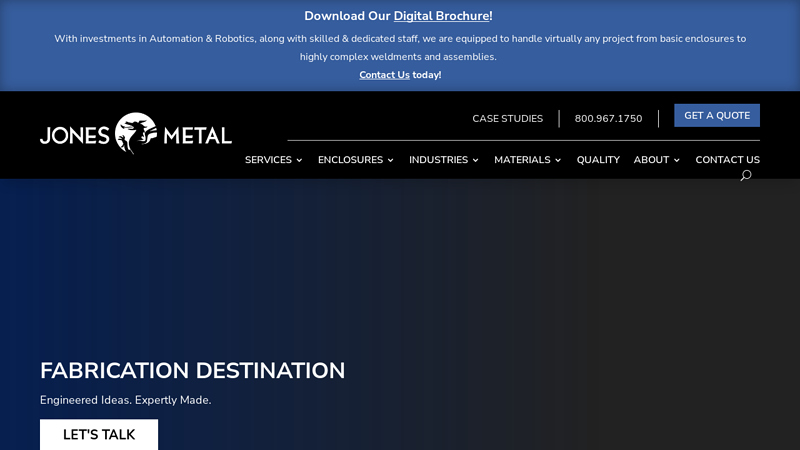800x450 pixels.
Task: Select the About menu label
Action: pyautogui.click(x=651, y=160)
